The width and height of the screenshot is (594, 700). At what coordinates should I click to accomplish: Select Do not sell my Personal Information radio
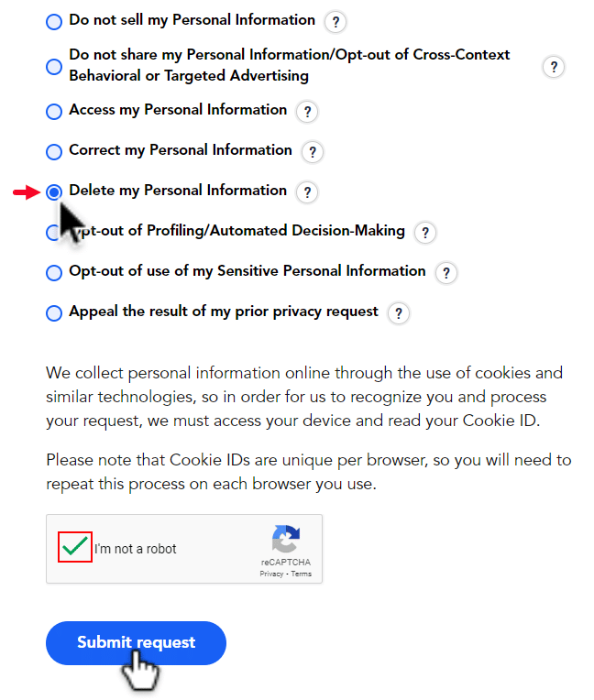[x=54, y=21]
